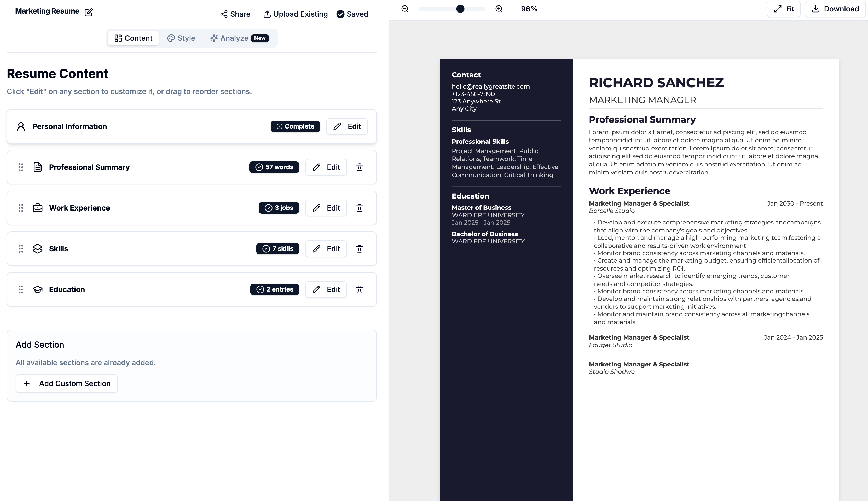
Task: Click the drag handle on the Skills section
Action: [21, 248]
